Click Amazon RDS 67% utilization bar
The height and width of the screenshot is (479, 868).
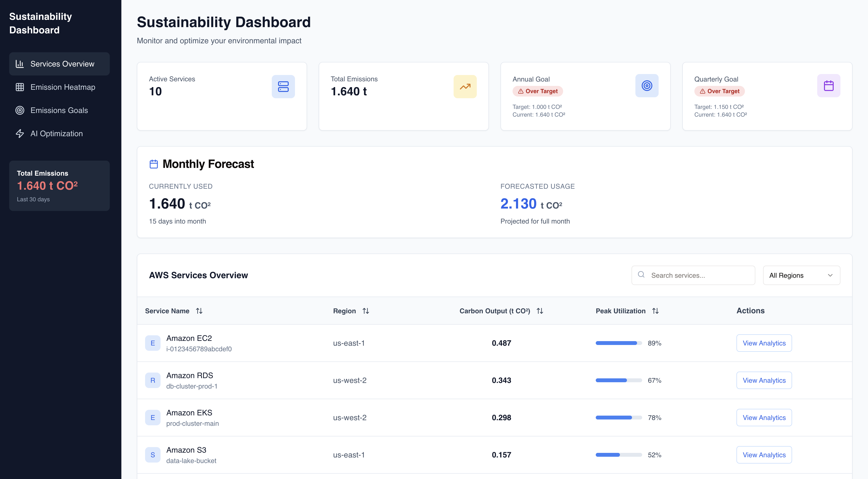pos(618,380)
